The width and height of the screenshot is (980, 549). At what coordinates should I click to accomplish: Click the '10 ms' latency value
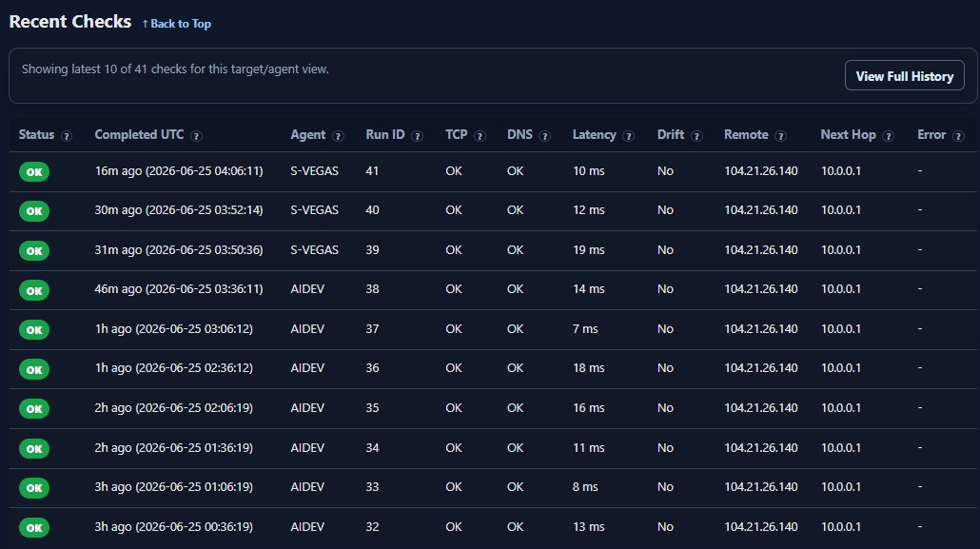point(589,170)
